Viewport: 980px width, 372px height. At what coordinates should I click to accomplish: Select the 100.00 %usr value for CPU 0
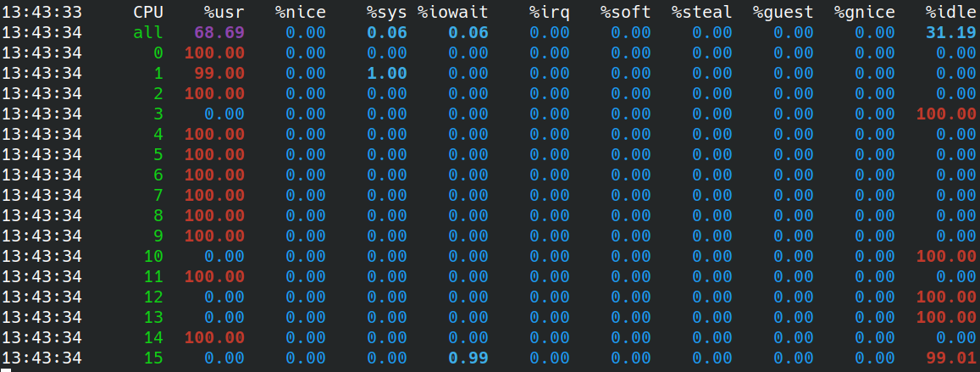(214, 53)
